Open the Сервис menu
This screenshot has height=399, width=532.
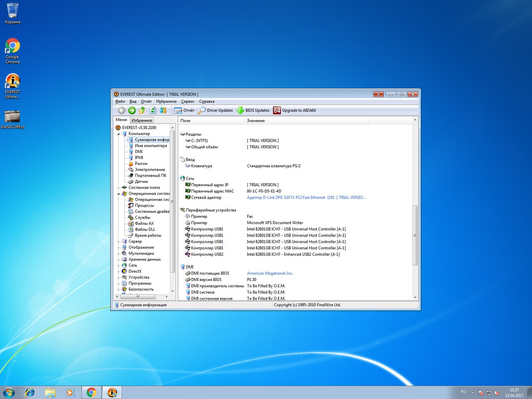click(187, 101)
